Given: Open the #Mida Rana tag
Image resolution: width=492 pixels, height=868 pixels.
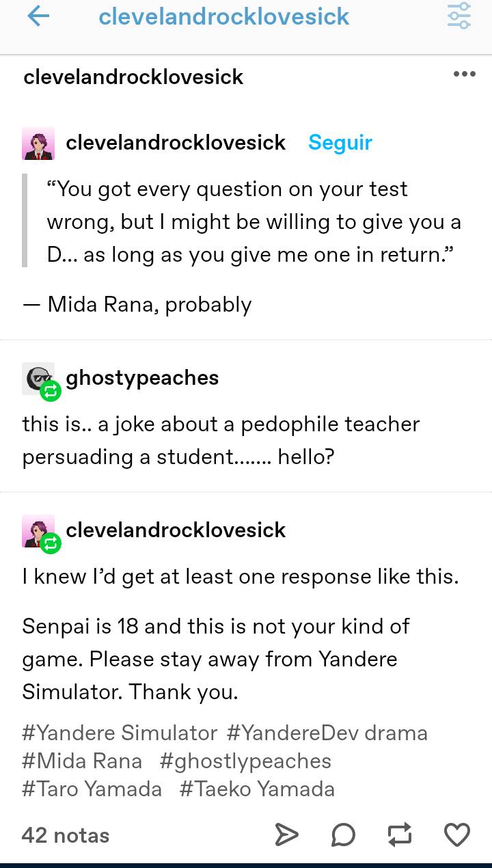Looking at the screenshot, I should pos(82,760).
